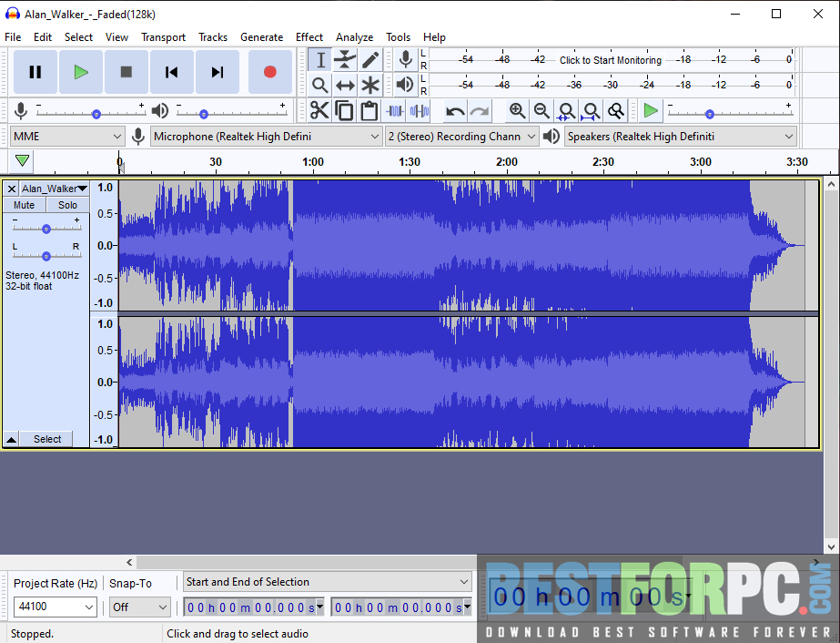Cut selection with the scissors icon

319,110
